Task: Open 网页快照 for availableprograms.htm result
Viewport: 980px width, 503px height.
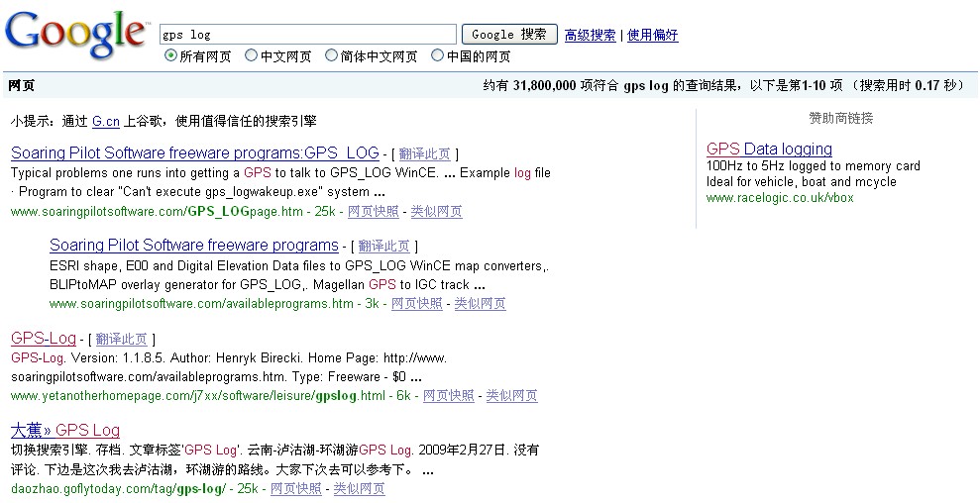Action: pyautogui.click(x=417, y=304)
